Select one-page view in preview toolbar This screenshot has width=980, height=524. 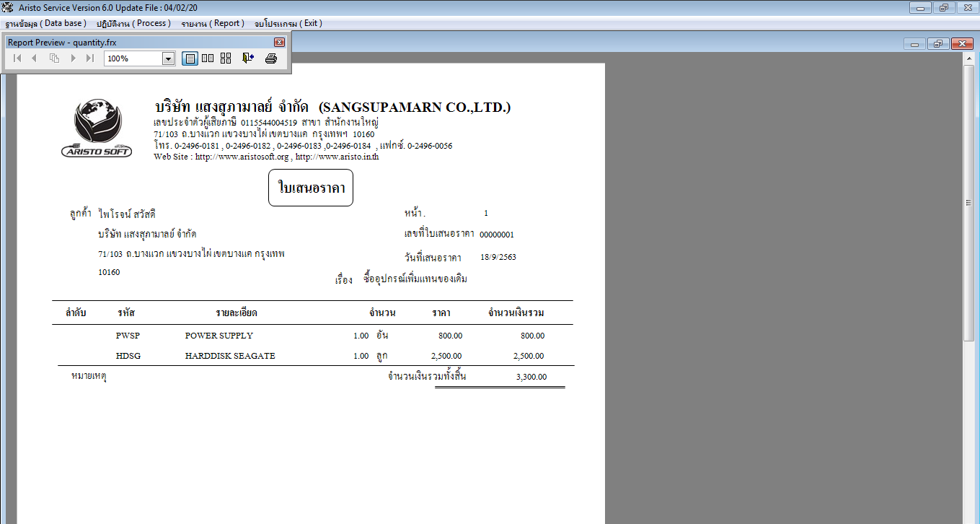[190, 58]
